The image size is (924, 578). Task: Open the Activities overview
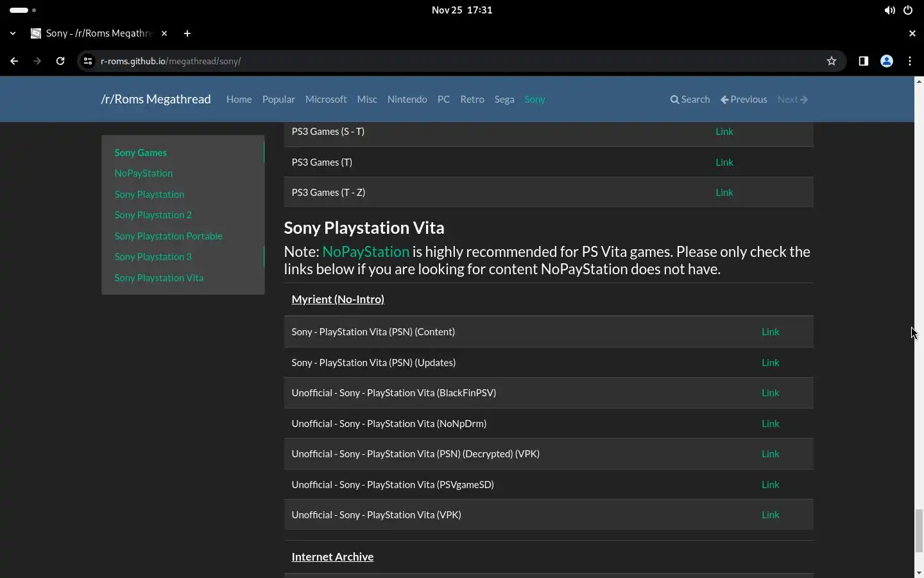coord(23,10)
